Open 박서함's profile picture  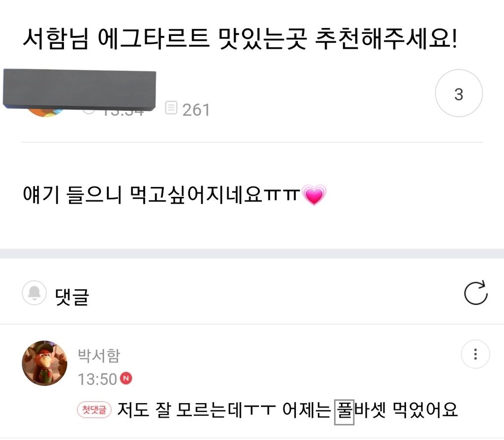pyautogui.click(x=45, y=363)
